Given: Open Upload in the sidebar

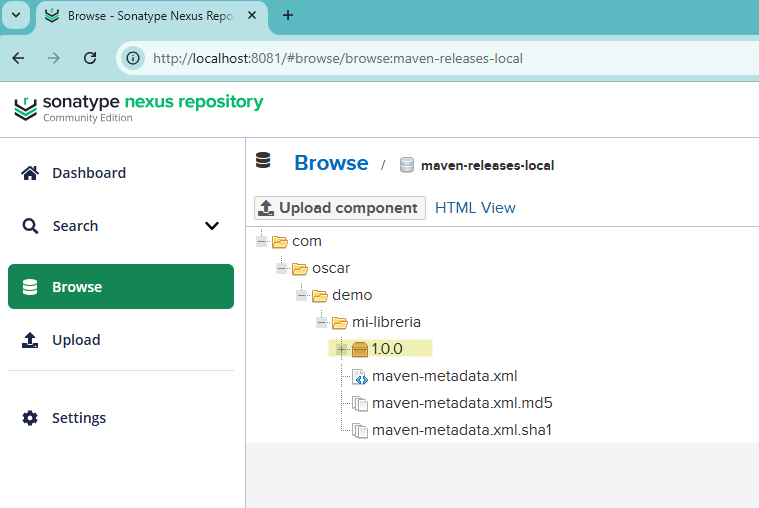Looking at the screenshot, I should point(121,340).
